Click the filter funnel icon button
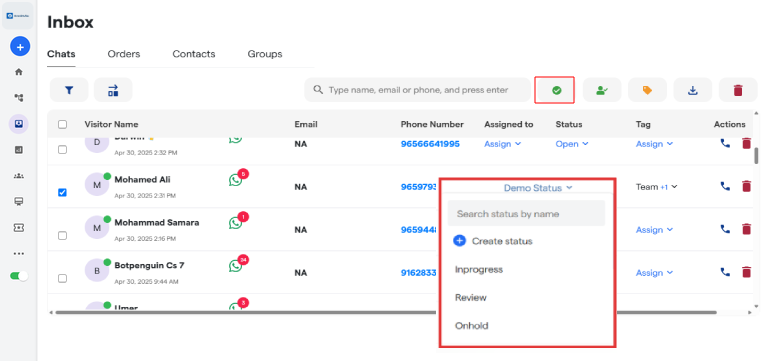 point(69,90)
